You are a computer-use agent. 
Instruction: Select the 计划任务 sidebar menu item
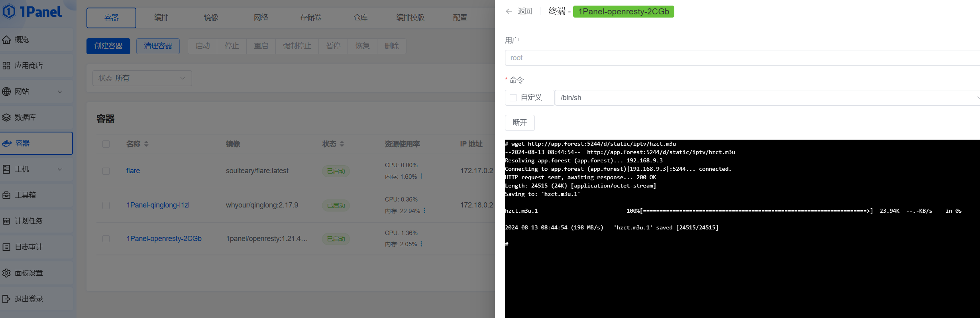click(36, 221)
